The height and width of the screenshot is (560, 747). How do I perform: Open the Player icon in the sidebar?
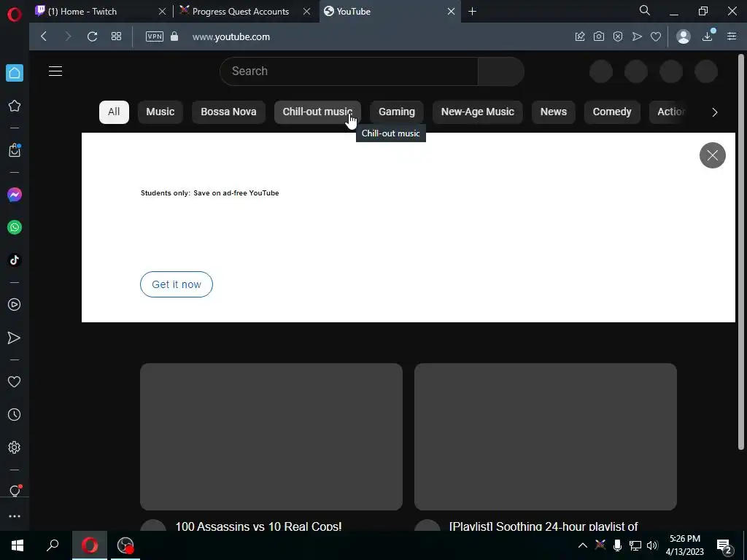[15, 304]
